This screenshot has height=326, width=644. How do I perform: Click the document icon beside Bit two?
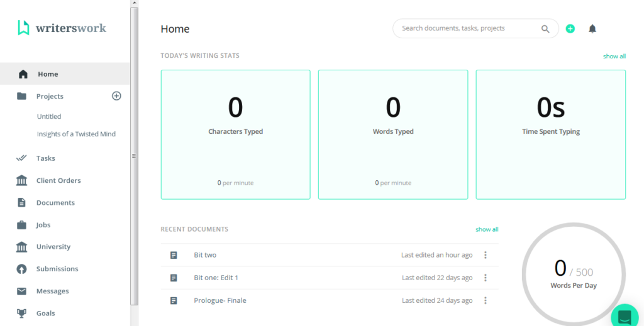click(174, 255)
